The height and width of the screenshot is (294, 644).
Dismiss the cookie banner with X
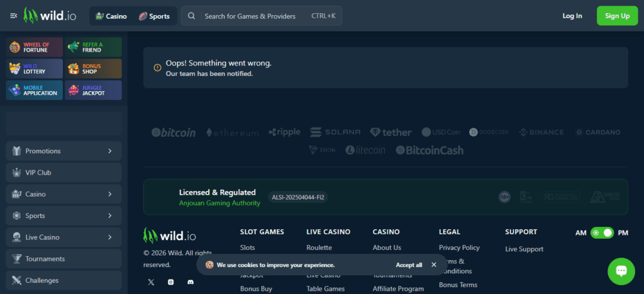click(x=434, y=264)
